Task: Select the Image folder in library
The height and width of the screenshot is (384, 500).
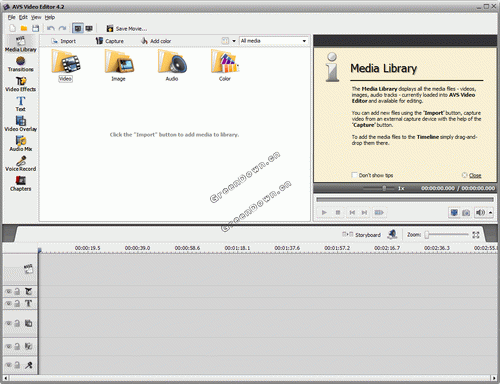Action: click(x=119, y=65)
